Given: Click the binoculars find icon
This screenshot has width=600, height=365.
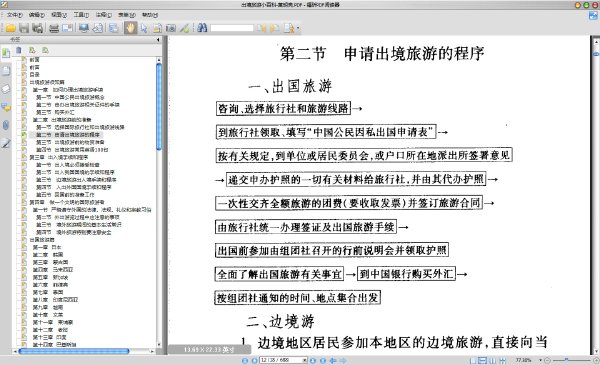Looking at the screenshot, I should pos(202,28).
